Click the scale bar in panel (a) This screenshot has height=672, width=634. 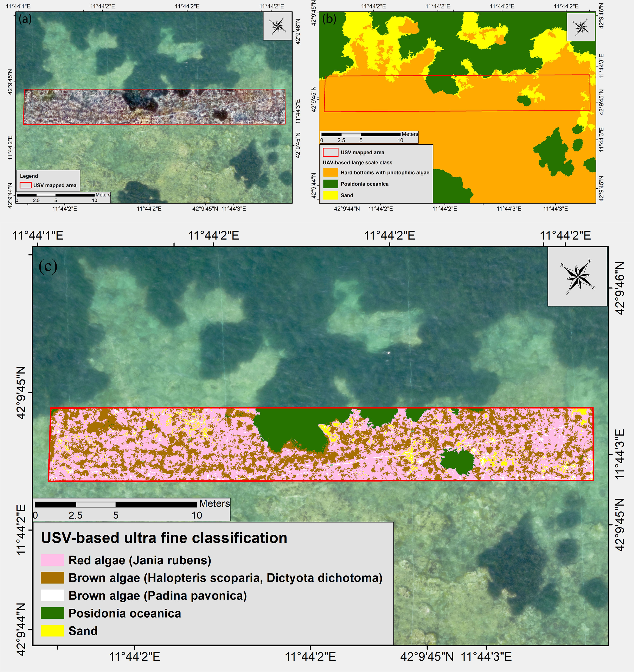pyautogui.click(x=55, y=195)
